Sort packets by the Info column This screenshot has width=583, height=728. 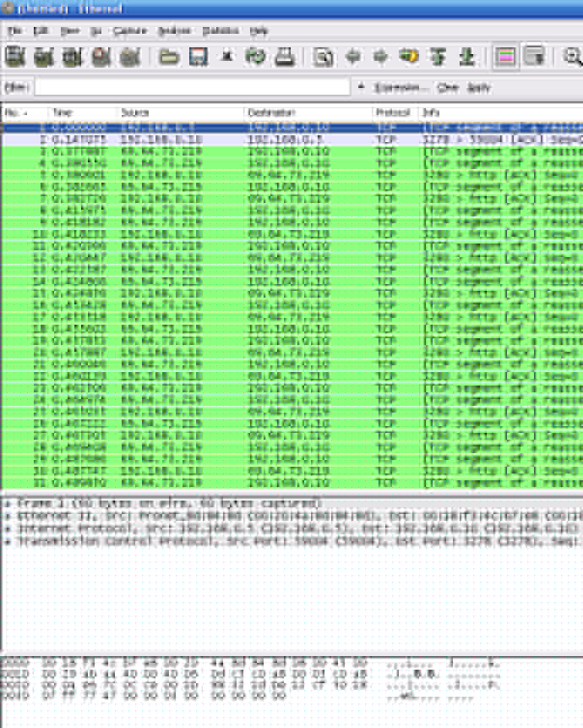pos(501,112)
